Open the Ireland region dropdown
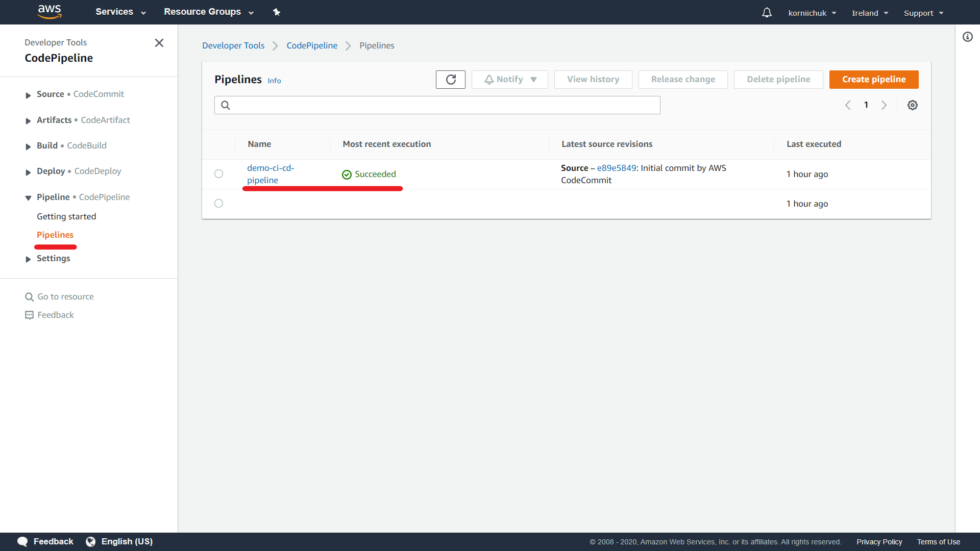The image size is (980, 551). pyautogui.click(x=870, y=13)
